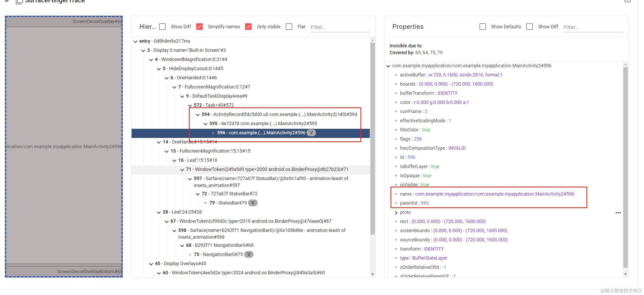Disable the Only visible checkbox
644x295 pixels.
[248, 27]
